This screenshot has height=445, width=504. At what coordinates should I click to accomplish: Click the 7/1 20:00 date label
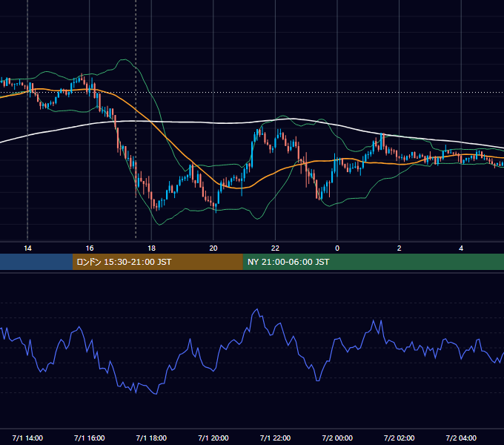pos(213,438)
